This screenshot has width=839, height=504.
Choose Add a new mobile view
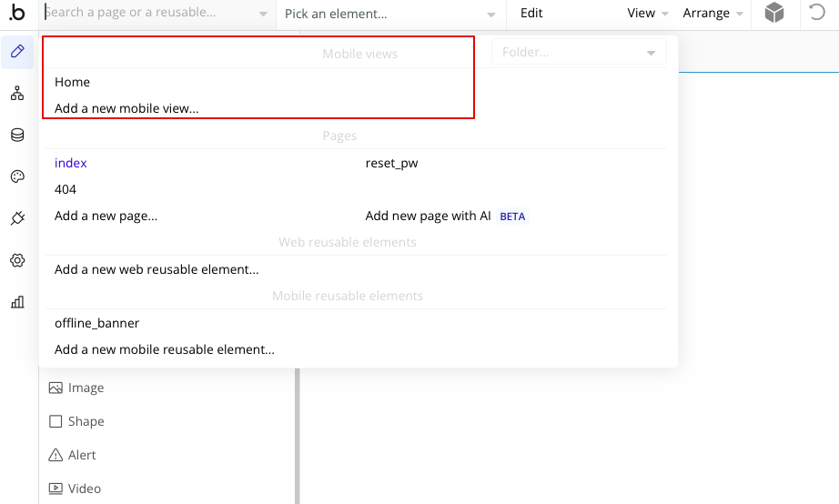pos(126,108)
